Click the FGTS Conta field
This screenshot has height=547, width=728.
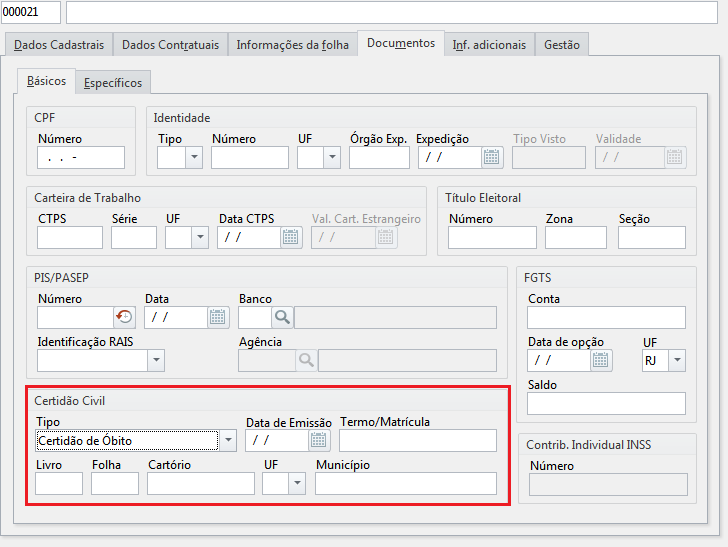[606, 318]
